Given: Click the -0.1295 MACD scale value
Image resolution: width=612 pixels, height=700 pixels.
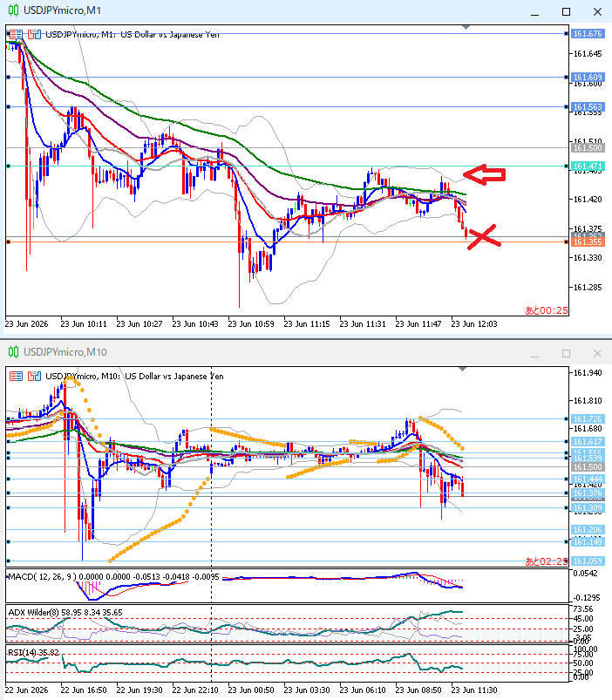Looking at the screenshot, I should coord(585,598).
